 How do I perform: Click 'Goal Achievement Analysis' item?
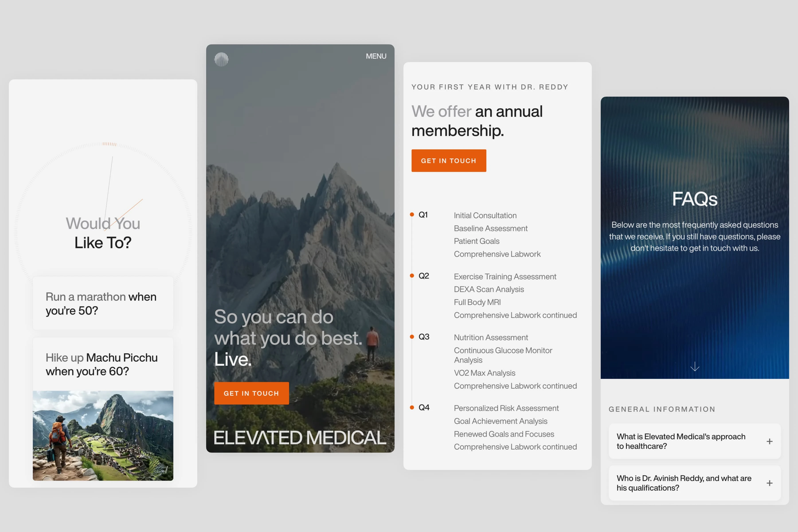click(x=501, y=421)
